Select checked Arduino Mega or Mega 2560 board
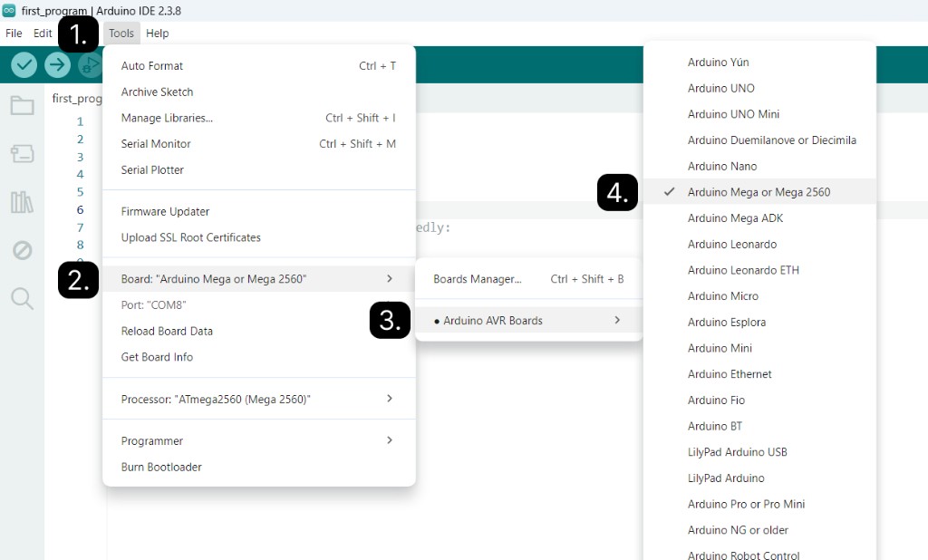The height and width of the screenshot is (560, 928). pyautogui.click(x=759, y=192)
